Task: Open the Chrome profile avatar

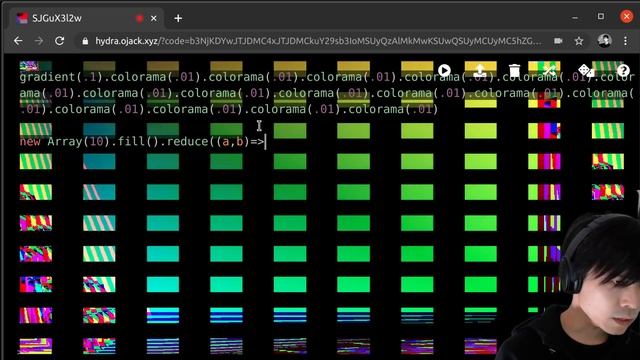Action: coord(604,41)
